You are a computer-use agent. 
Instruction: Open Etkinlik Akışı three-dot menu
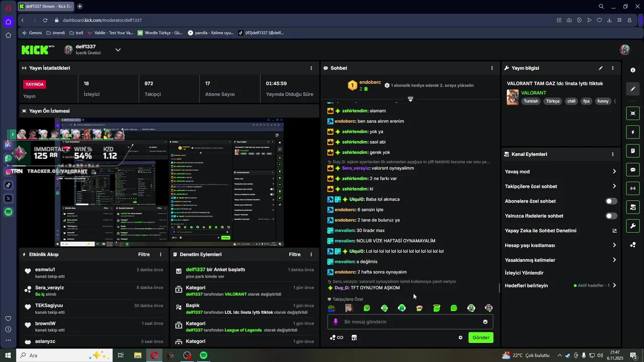160,254
